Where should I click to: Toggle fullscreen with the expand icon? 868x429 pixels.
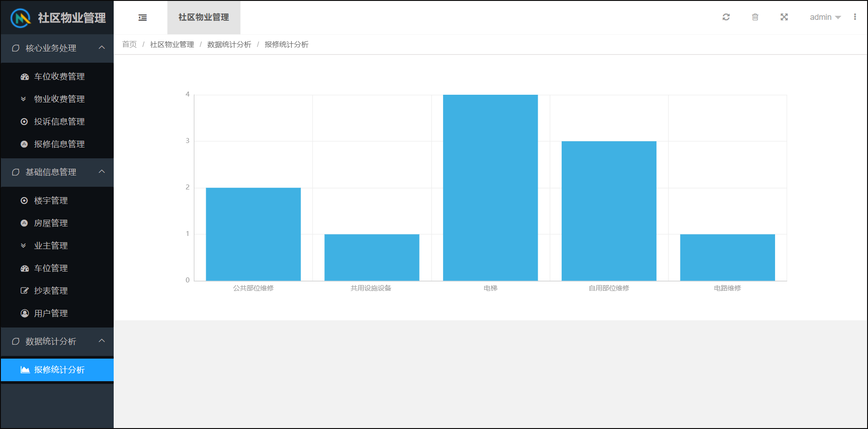[784, 17]
